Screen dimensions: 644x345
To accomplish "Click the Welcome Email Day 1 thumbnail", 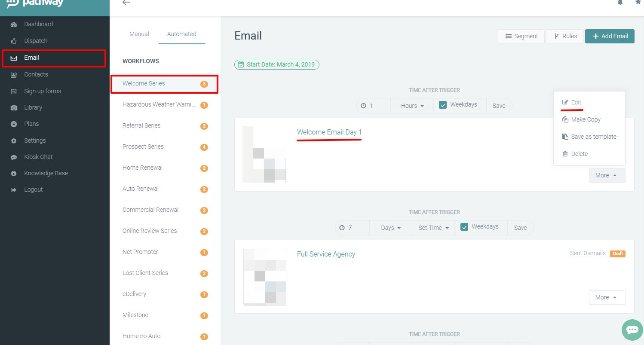I will 264,155.
